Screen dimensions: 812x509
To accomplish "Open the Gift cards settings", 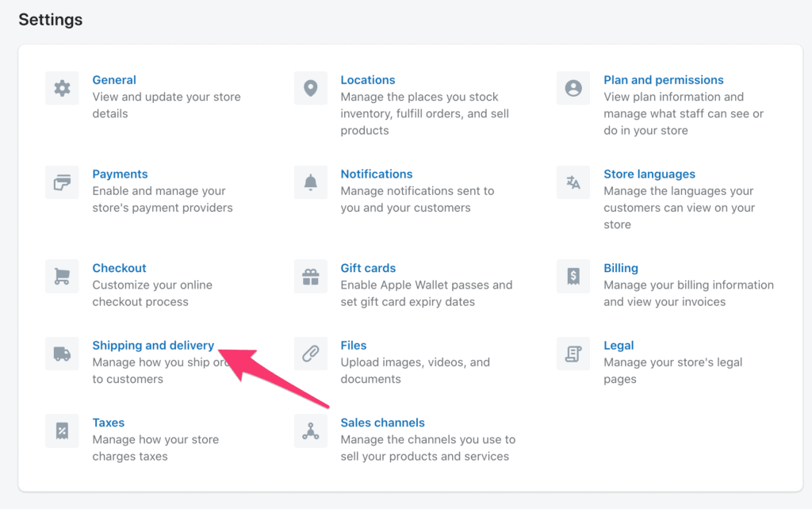I will [x=368, y=268].
